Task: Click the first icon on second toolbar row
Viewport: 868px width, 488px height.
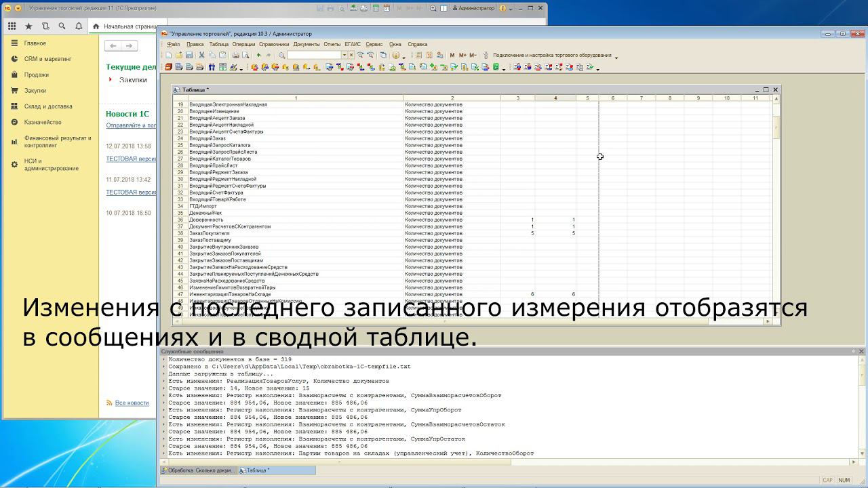Action: [169, 67]
